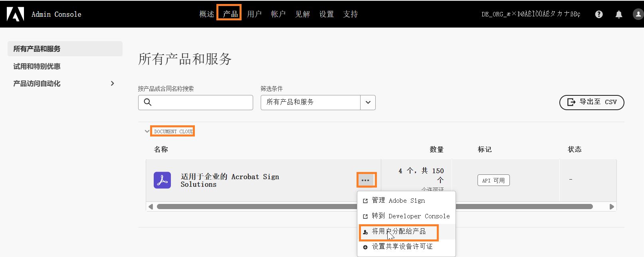Open the 支持 tab
The width and height of the screenshot is (644, 257).
tap(350, 14)
